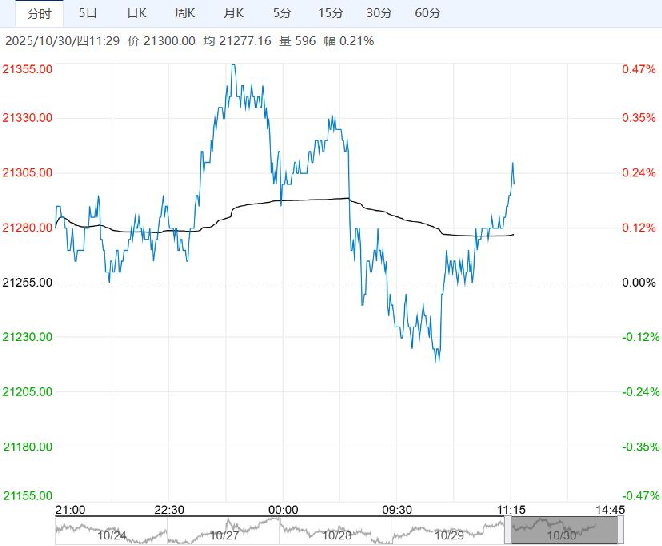The image size is (662, 546).
Task: Open the 5日 five-day chart tab
Action: coord(88,13)
